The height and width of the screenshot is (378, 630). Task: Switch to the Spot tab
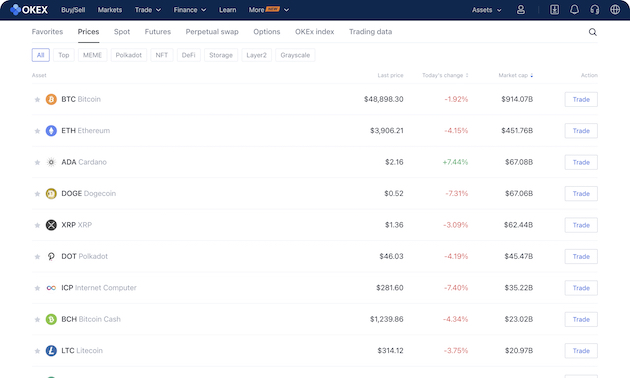(x=122, y=32)
